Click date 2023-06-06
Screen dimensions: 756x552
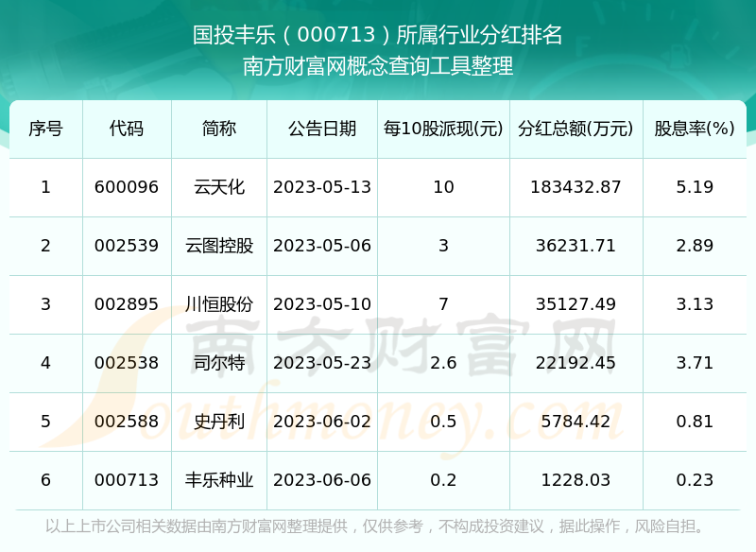pyautogui.click(x=322, y=480)
